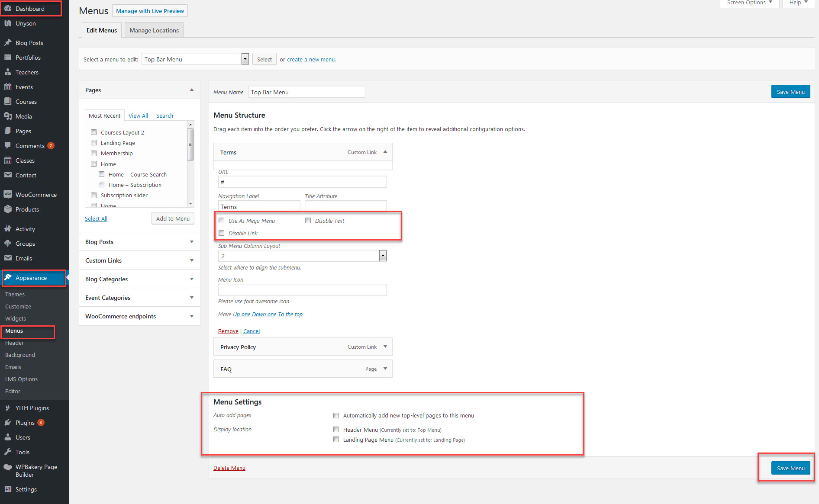Open Comments bubble icon
Screen dimensions: 819x504
(8, 146)
